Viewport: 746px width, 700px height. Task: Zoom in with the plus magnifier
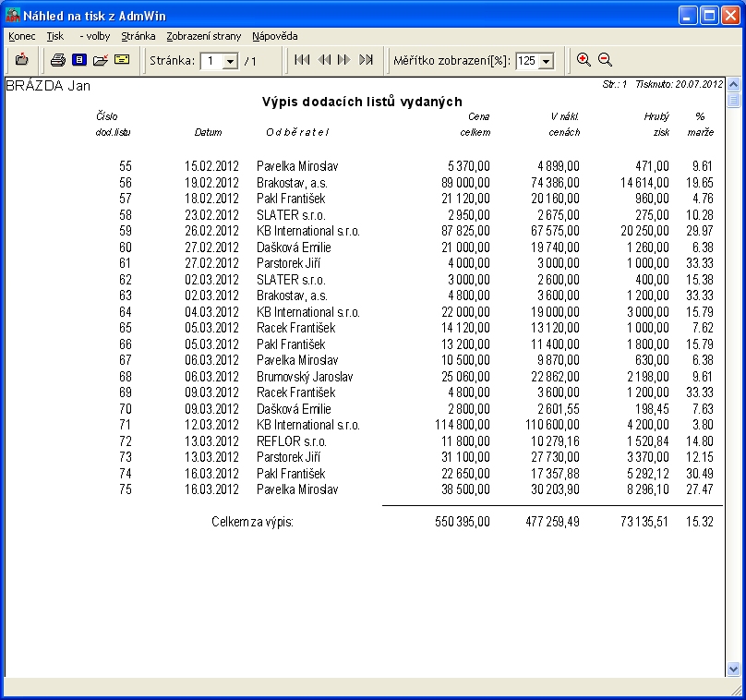point(584,60)
